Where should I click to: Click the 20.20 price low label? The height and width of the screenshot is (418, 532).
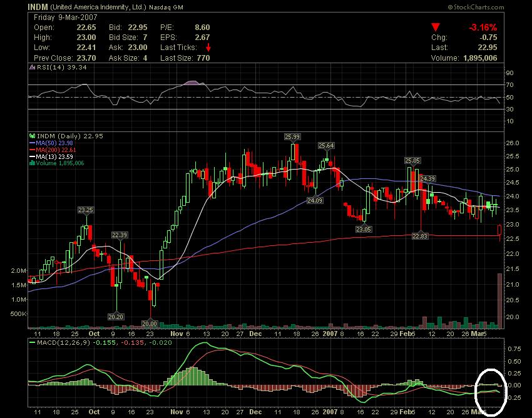pos(116,317)
